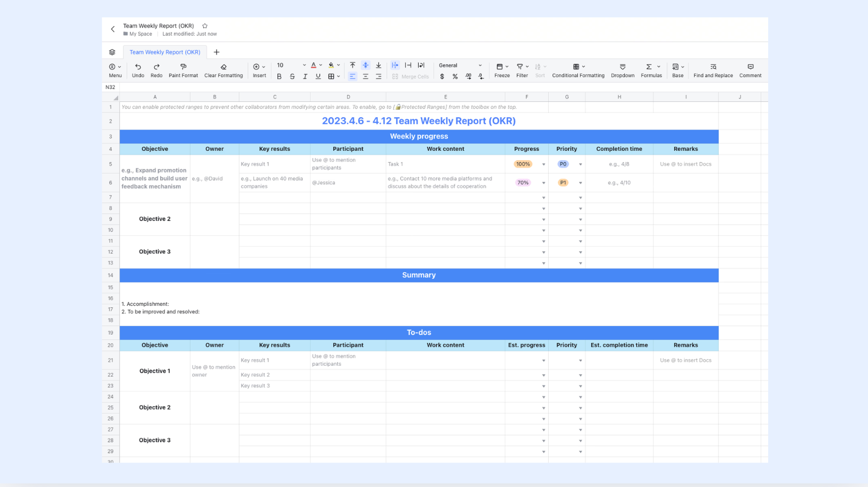Click 'Task 1' work content cell
The image size is (868, 487).
pos(445,164)
